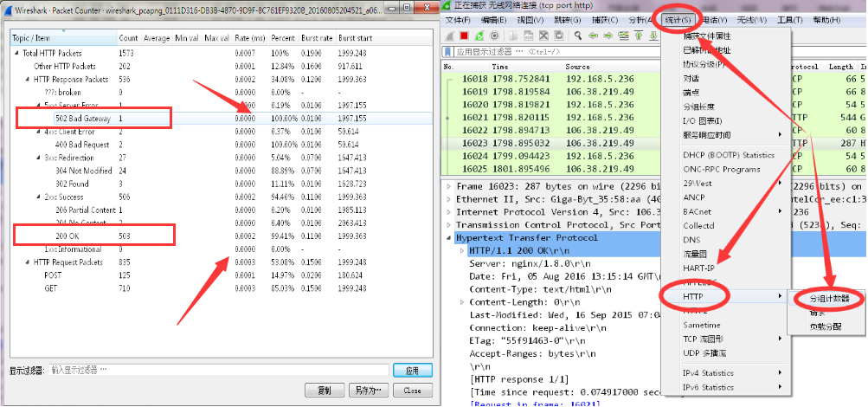Collapse the 2xx: Success node

(39, 197)
